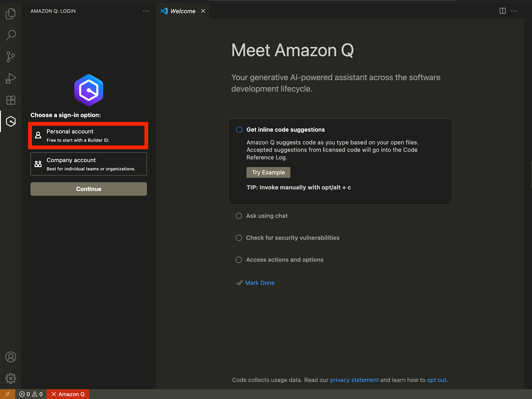This screenshot has height=399, width=532.
Task: Close the Welcome tab
Action: [203, 11]
